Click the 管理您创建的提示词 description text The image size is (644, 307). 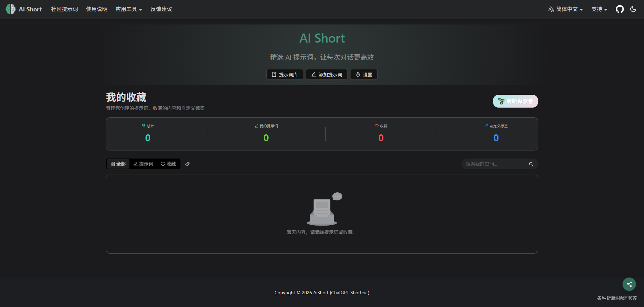coord(155,108)
